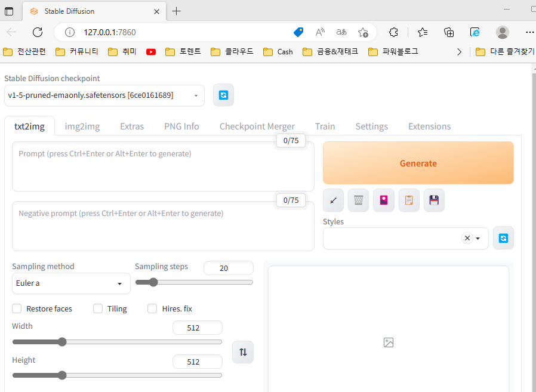
Task: Swap width and height values
Action: (x=243, y=352)
